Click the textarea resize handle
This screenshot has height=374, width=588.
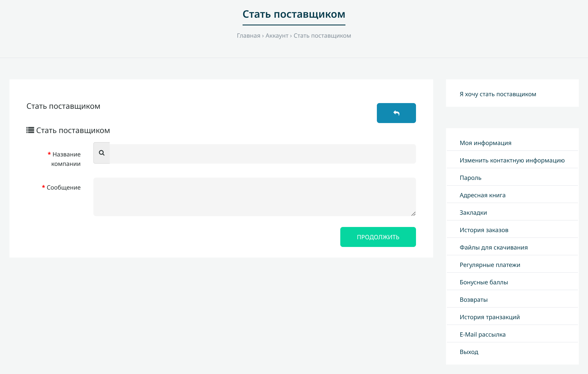click(x=413, y=214)
